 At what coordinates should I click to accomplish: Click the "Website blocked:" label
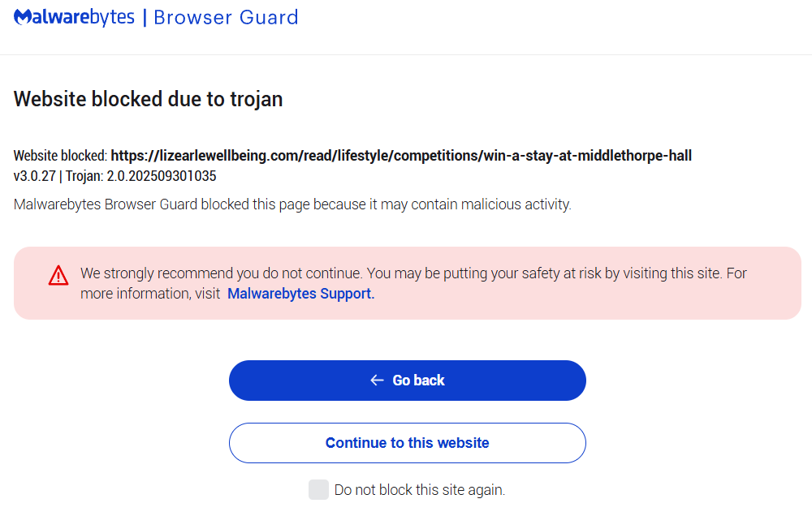(x=60, y=155)
